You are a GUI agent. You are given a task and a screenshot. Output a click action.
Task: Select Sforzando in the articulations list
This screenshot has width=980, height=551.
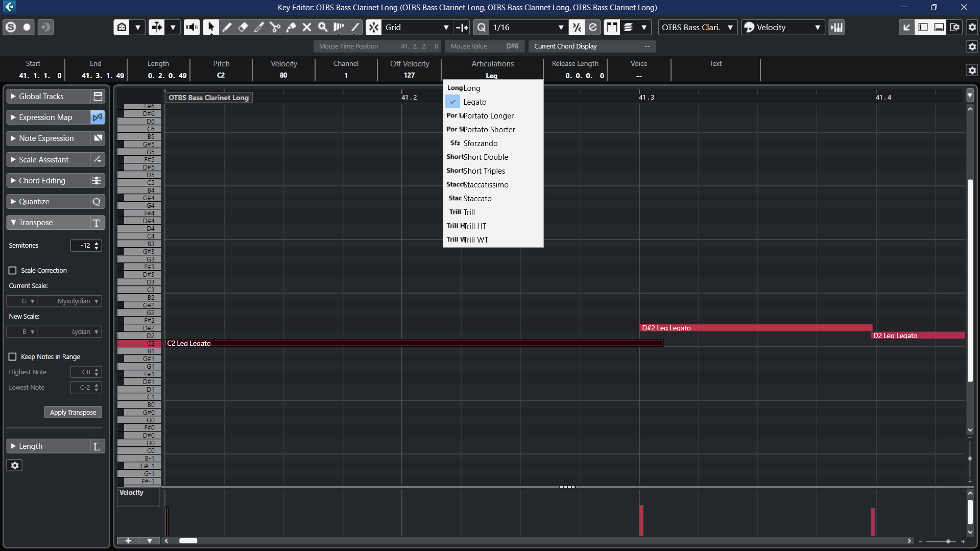click(x=480, y=143)
